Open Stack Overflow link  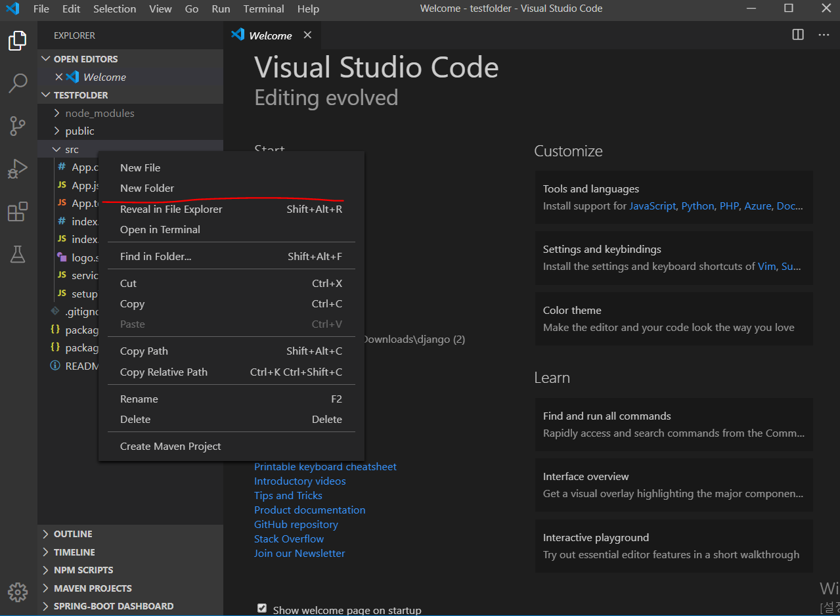click(289, 539)
